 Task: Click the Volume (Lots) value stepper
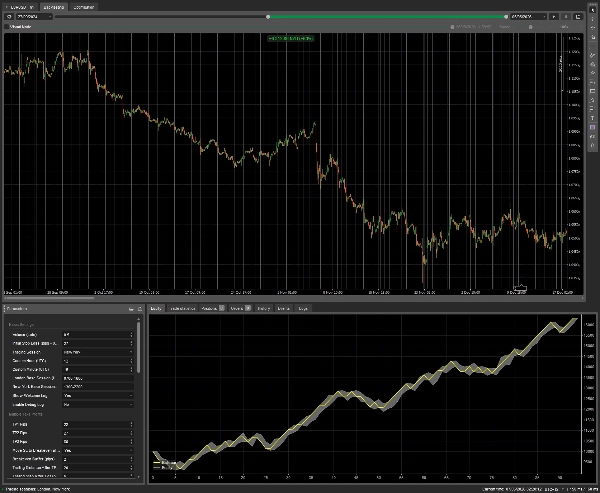point(131,335)
